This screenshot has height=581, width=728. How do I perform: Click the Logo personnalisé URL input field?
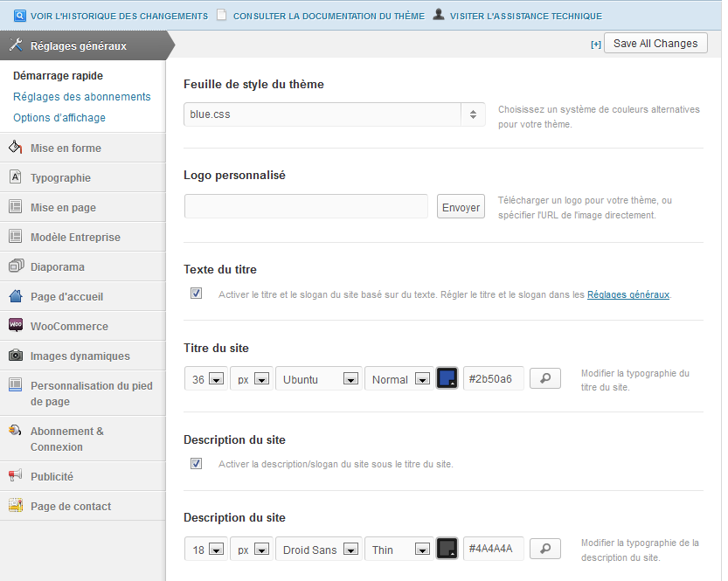click(306, 206)
